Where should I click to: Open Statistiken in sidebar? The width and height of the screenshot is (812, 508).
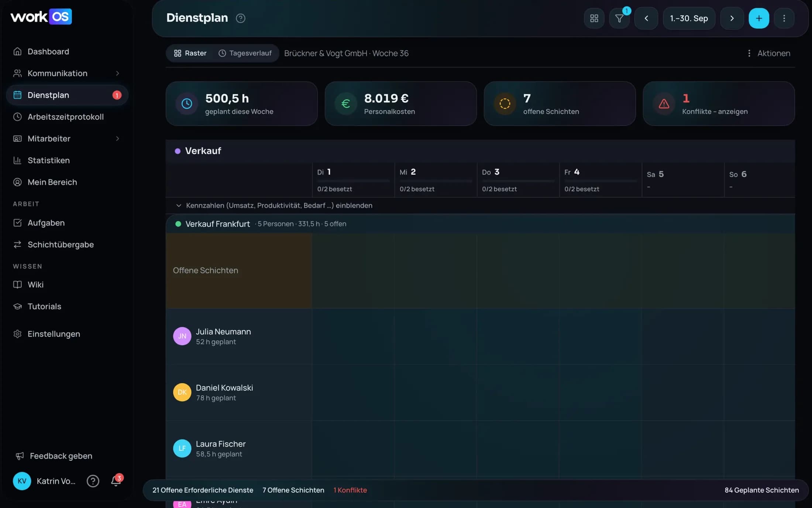[x=67, y=160]
